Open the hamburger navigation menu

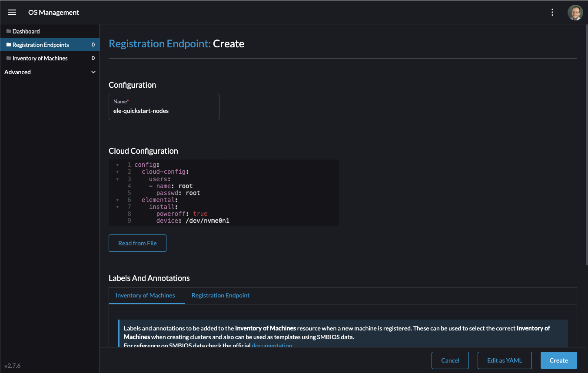point(12,12)
